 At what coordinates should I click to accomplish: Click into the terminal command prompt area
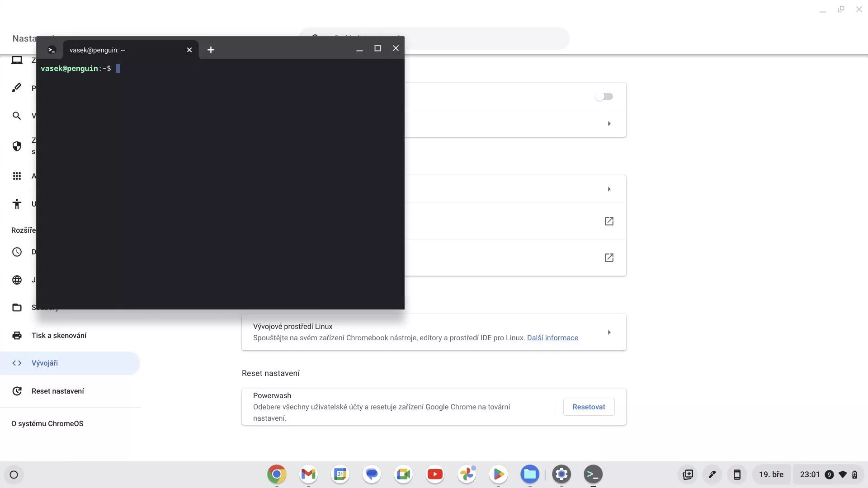tap(220, 184)
